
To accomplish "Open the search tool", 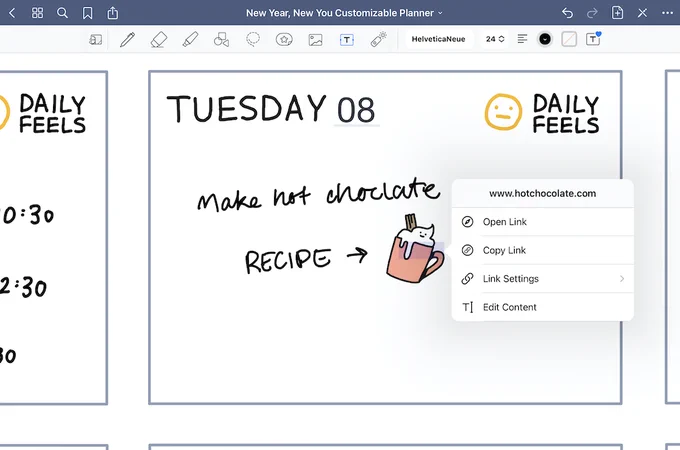I will [x=62, y=13].
